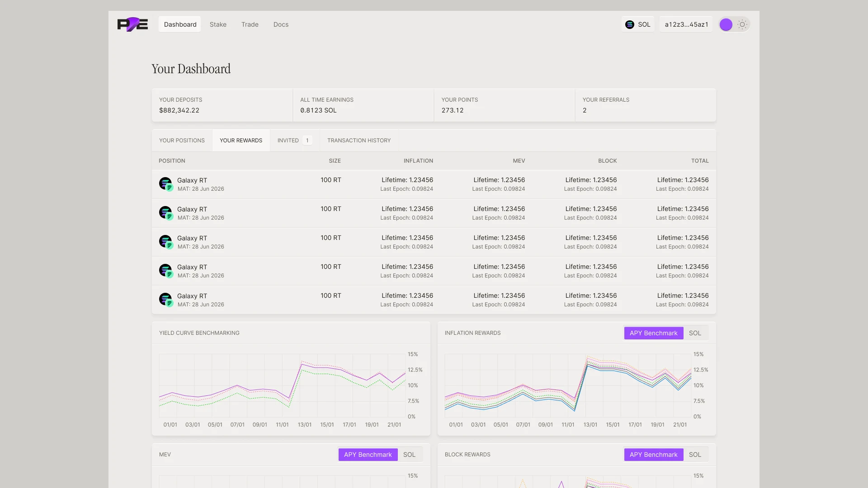This screenshot has width=868, height=488.
Task: Click the first row's Galaxy RT token icon
Action: click(x=166, y=184)
